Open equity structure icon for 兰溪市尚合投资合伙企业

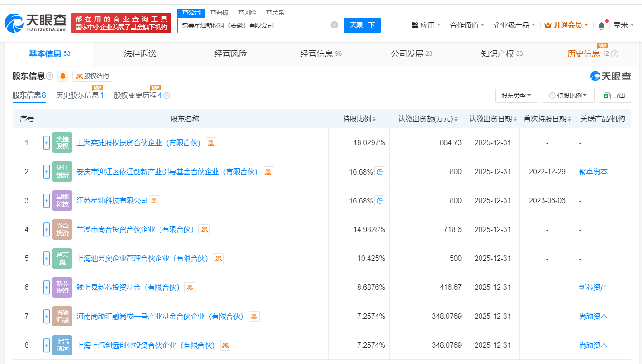click(204, 230)
